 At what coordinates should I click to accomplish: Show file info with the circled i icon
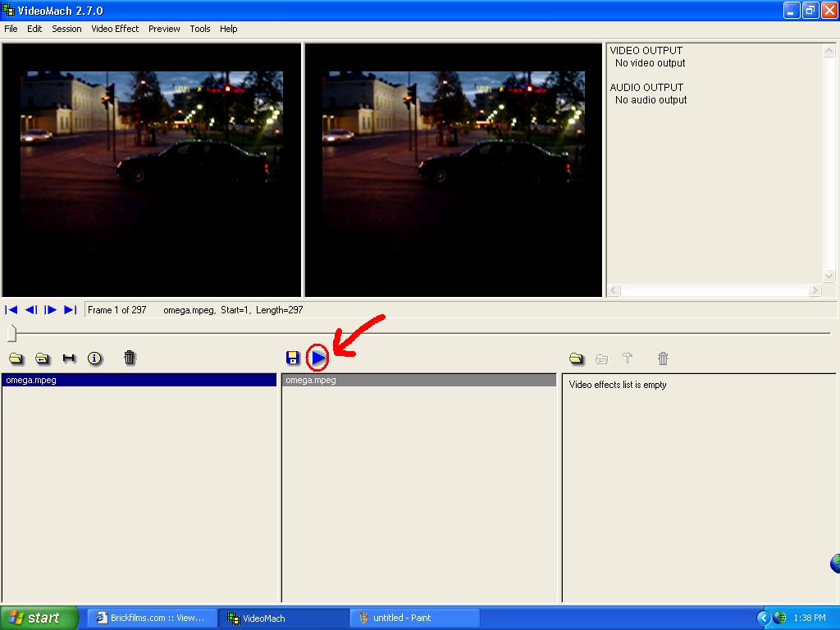[94, 358]
